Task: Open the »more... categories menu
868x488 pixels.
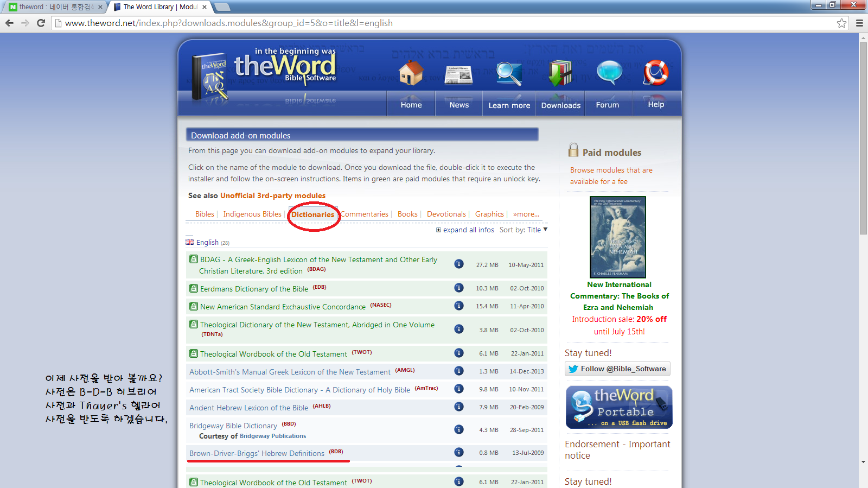Action: click(526, 214)
